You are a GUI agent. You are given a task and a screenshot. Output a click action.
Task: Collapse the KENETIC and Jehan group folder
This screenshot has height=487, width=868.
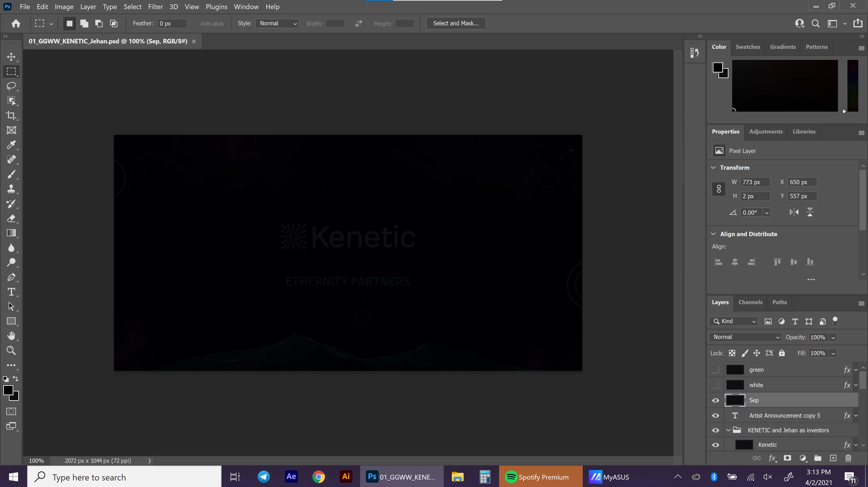point(728,430)
